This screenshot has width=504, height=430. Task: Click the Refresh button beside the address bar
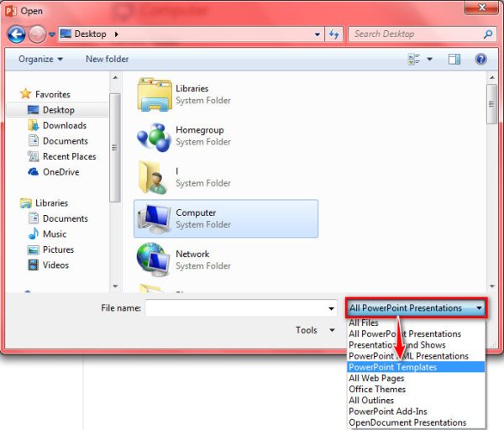pos(334,34)
